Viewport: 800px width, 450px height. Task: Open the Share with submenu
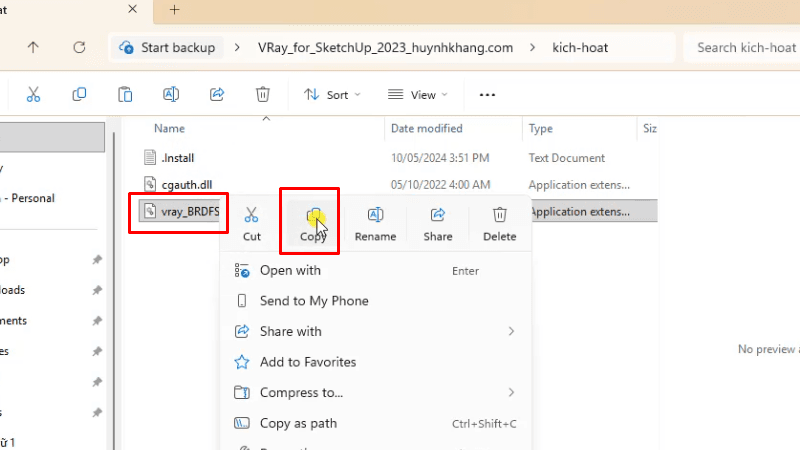click(376, 331)
